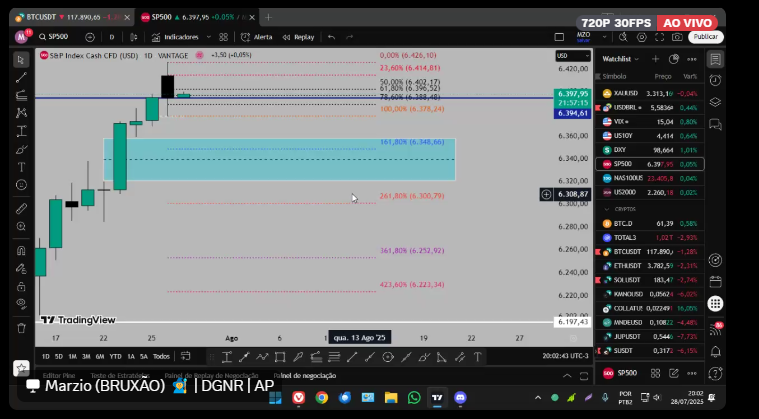Open the chart candle style selector

[134, 37]
